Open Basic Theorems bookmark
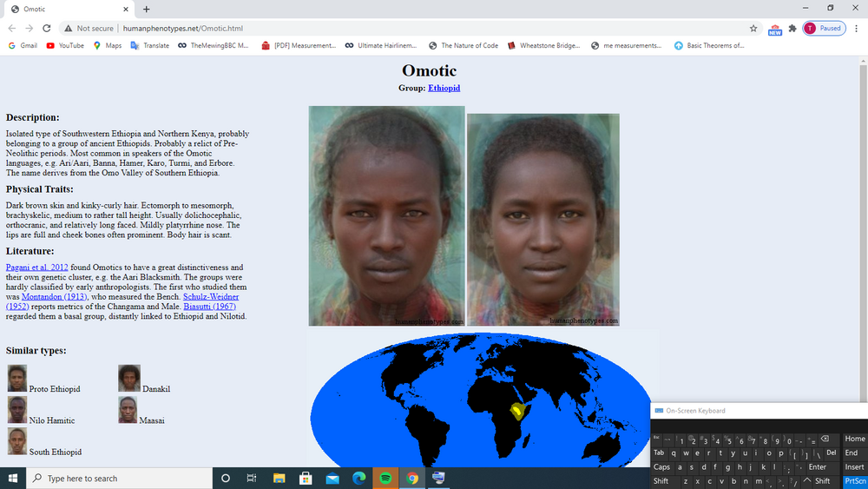868x489 pixels. (x=709, y=45)
